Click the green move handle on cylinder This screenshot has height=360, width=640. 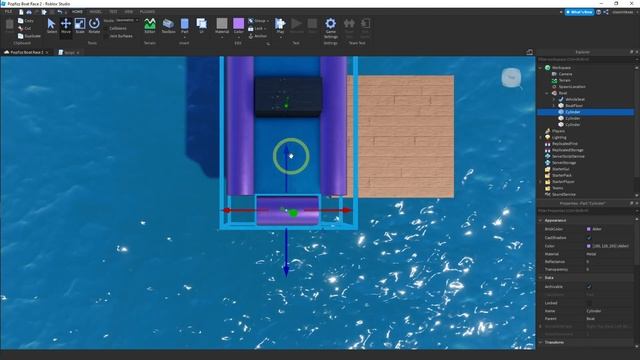point(293,213)
